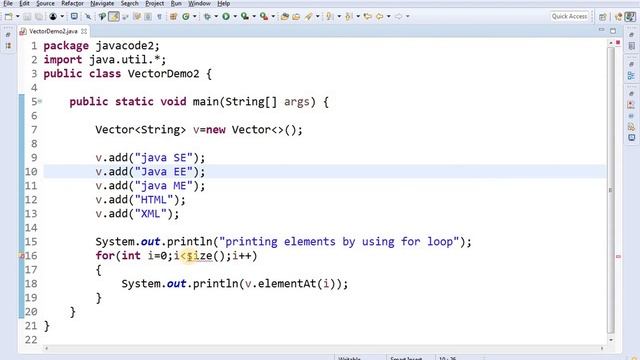Expand the New wizard dropdown arrow

pos(18,16)
